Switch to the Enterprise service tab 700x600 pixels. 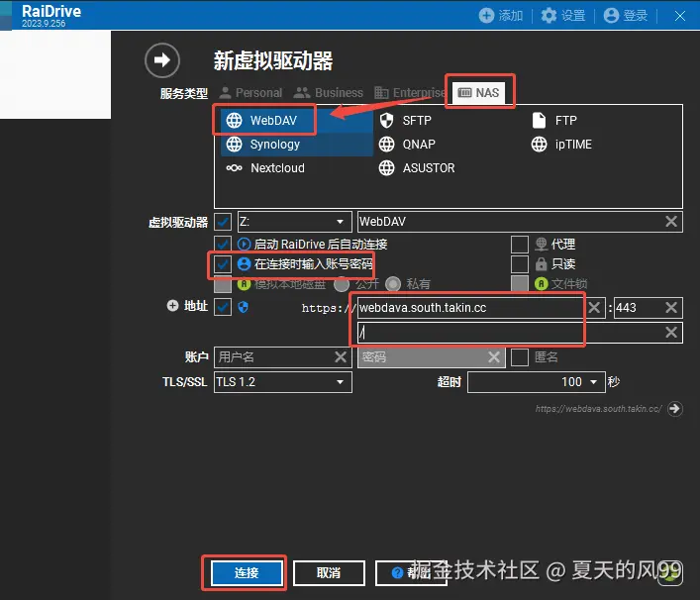click(x=410, y=93)
